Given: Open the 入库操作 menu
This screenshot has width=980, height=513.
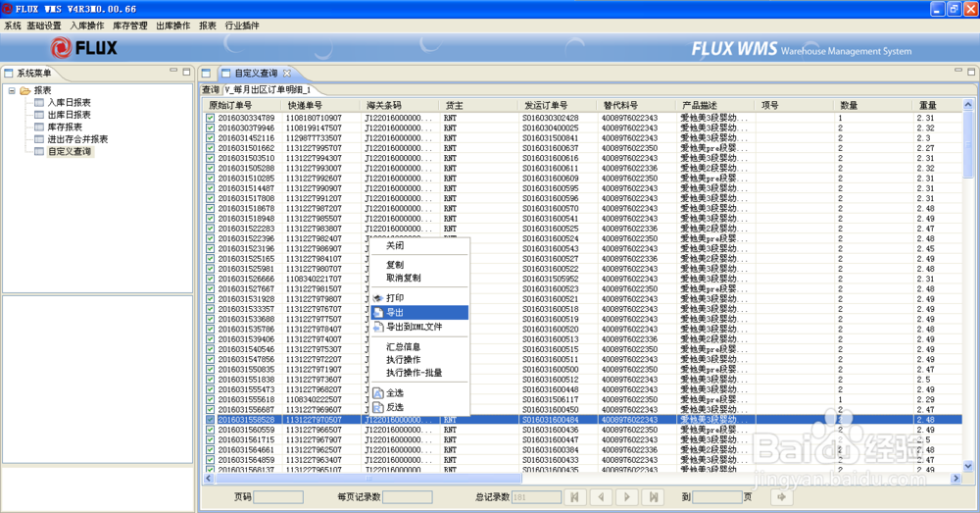Looking at the screenshot, I should tap(87, 26).
